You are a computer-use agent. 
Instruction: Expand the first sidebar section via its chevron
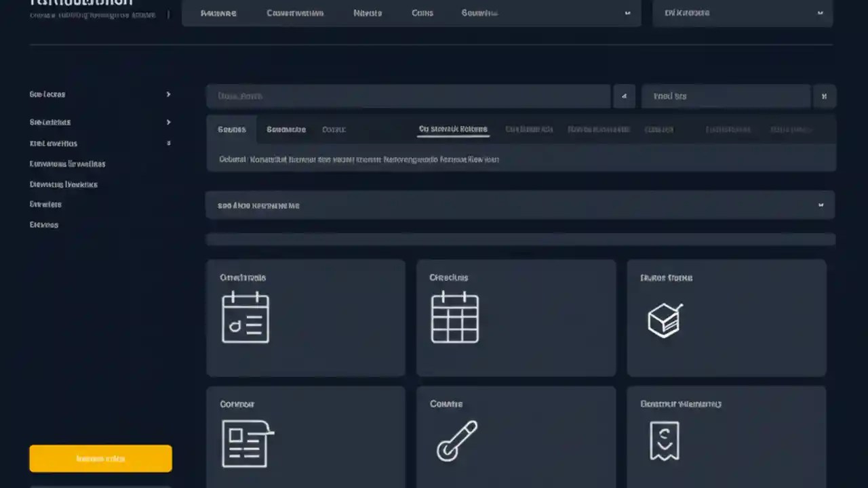[x=168, y=94]
